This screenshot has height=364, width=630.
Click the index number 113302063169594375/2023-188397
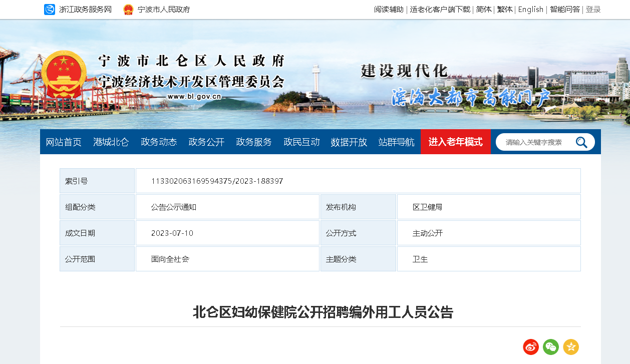coord(217,181)
